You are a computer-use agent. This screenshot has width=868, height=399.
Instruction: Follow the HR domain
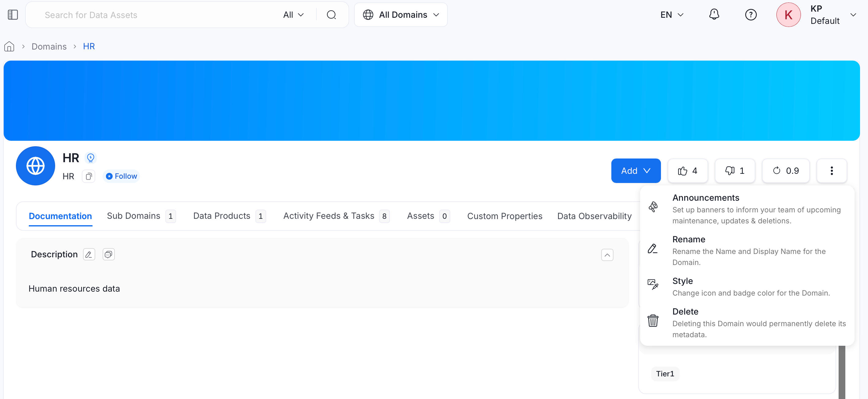pyautogui.click(x=121, y=176)
